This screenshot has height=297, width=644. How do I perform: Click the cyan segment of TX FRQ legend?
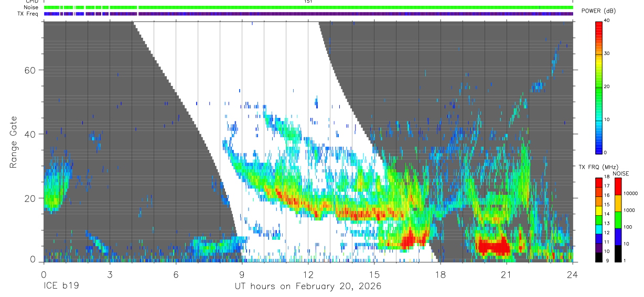coord(599,228)
